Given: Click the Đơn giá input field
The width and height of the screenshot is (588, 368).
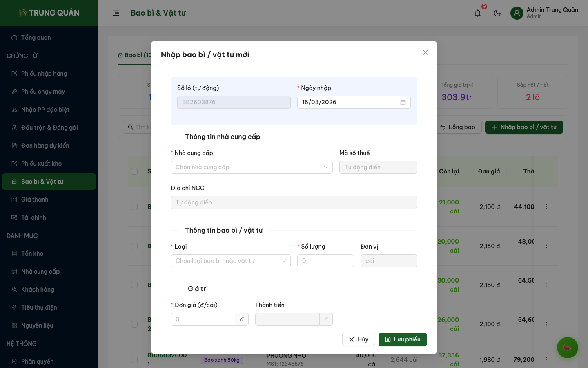Looking at the screenshot, I should (x=203, y=319).
